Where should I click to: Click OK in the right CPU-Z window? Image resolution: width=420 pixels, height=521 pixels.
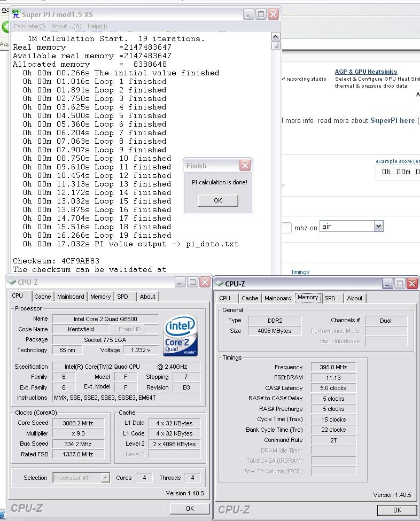(397, 510)
